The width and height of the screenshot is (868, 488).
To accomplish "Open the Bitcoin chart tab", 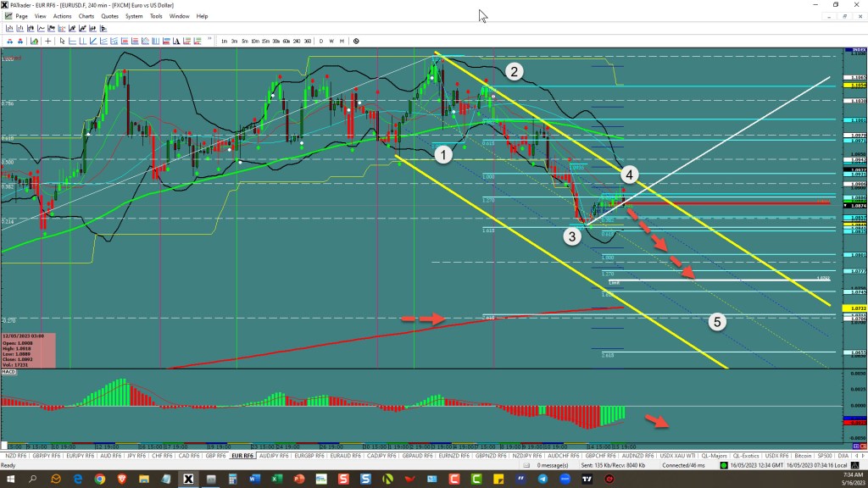I will [792, 455].
